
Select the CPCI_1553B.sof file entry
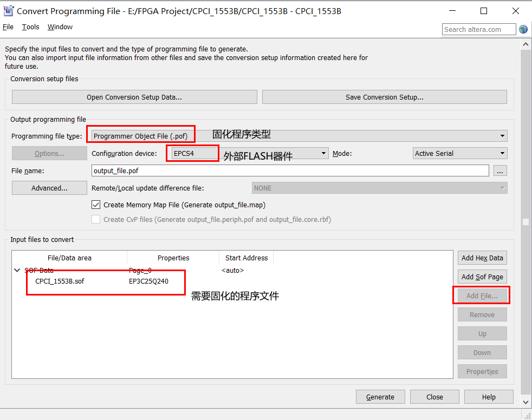click(x=59, y=281)
